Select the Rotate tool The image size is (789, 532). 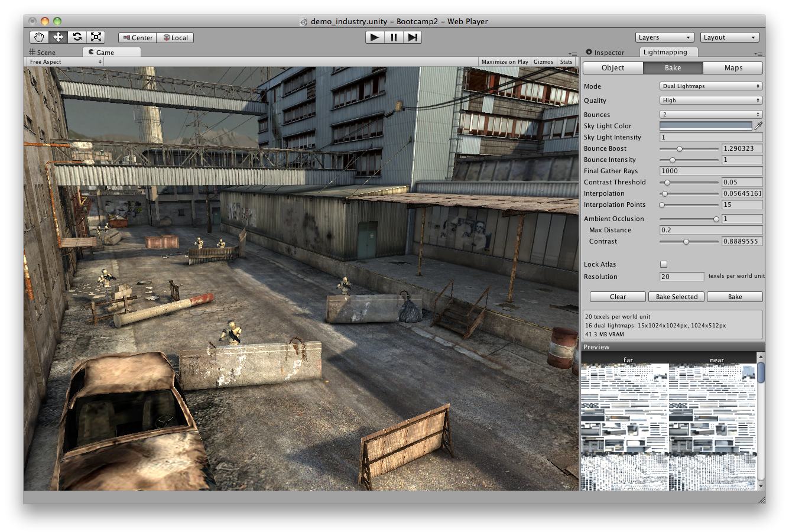coord(77,37)
